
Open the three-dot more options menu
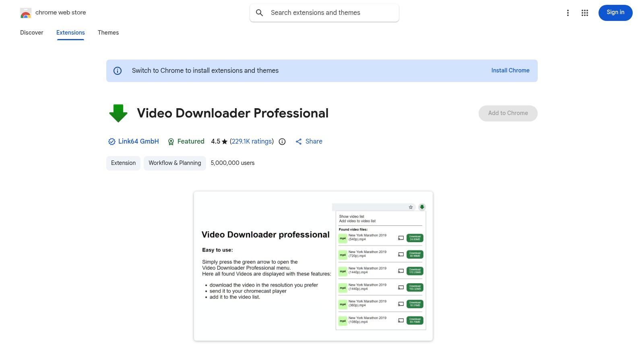pos(568,13)
